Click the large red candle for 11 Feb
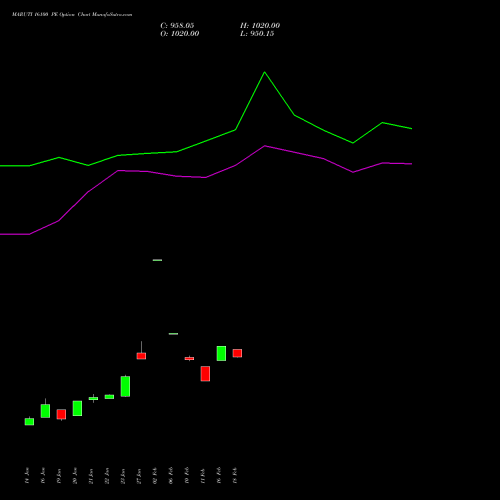 pyautogui.click(x=205, y=374)
